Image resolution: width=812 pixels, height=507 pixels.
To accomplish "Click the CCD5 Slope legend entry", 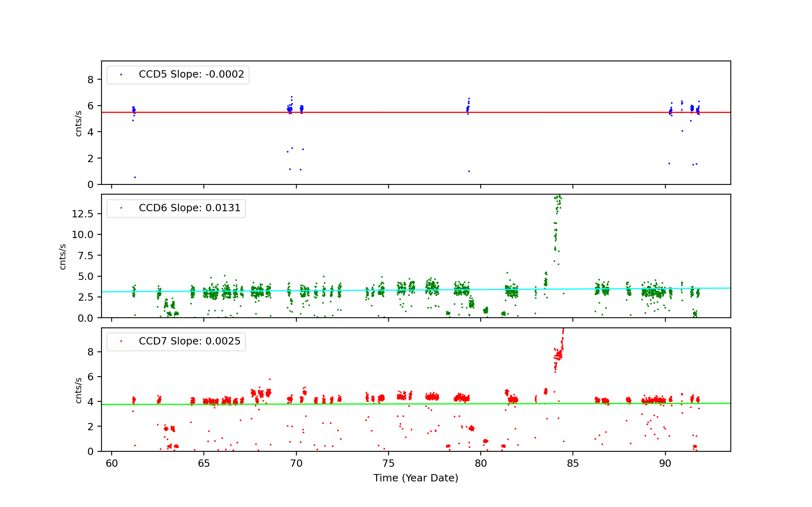I will coord(191,74).
